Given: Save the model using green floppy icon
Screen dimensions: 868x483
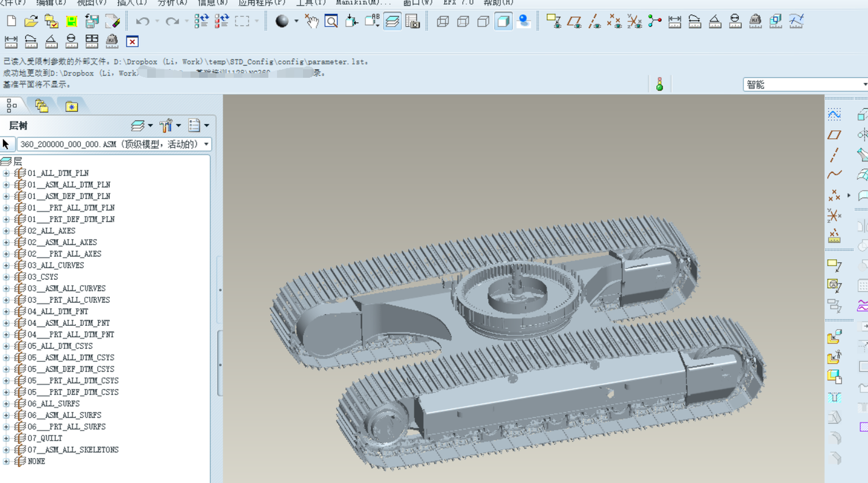Looking at the screenshot, I should pos(71,22).
